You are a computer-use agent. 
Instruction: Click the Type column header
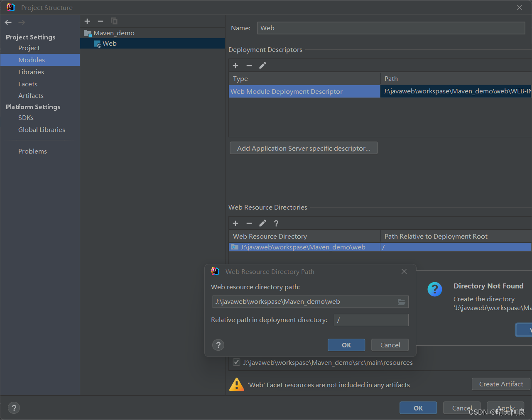(x=304, y=79)
